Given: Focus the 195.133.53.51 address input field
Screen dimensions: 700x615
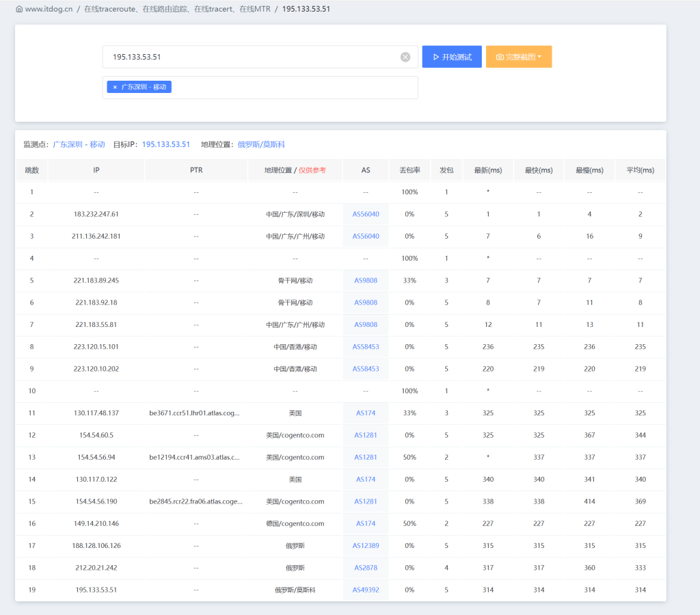Looking at the screenshot, I should pos(260,57).
